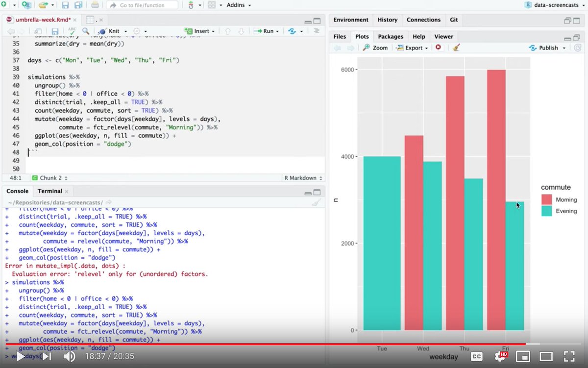Toggle closed captions CC button
Viewport: 588px width, 368px height.
point(476,356)
